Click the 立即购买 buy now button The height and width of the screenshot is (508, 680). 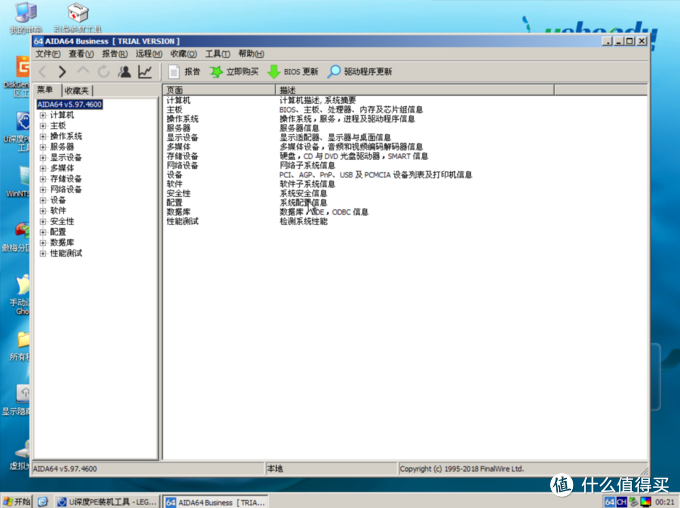(233, 72)
